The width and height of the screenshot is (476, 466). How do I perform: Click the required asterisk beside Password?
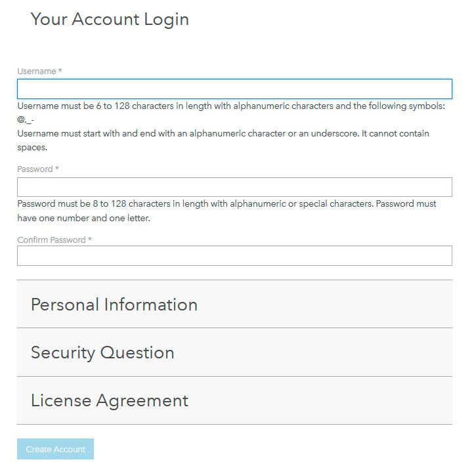[56, 168]
